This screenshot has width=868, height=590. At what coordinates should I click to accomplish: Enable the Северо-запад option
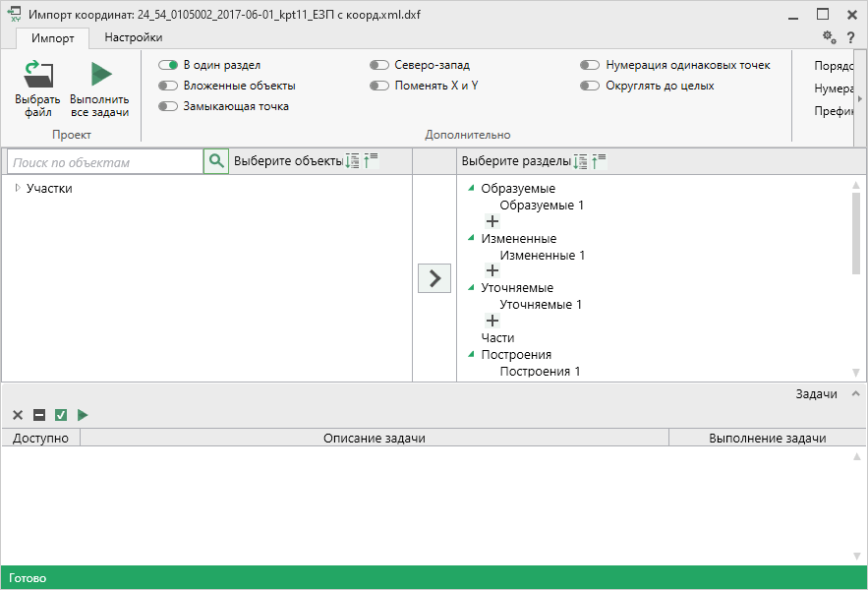pos(379,65)
